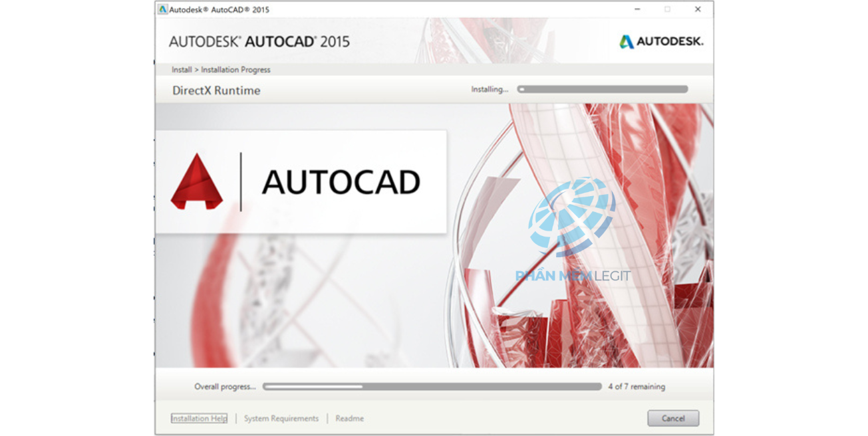Click the 'Installing...' status label

point(490,90)
